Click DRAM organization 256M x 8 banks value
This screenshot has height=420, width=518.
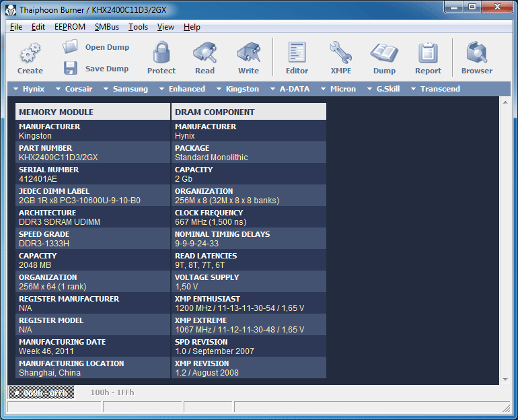point(227,201)
